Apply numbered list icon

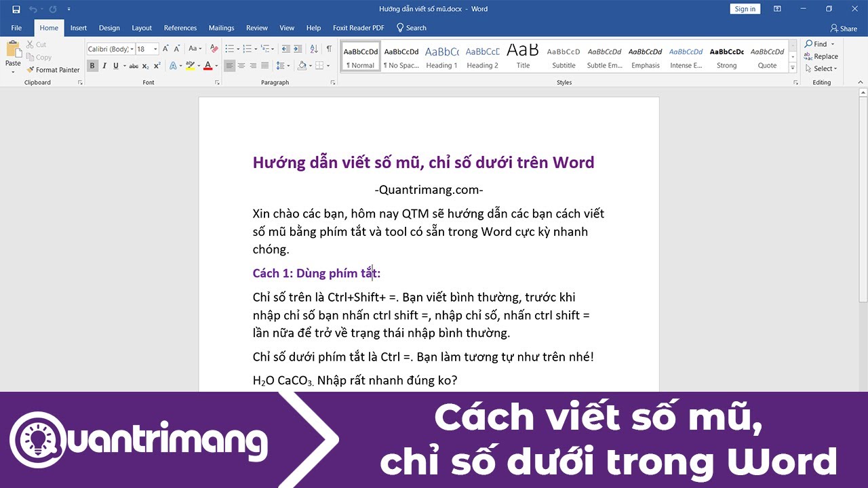pos(247,49)
